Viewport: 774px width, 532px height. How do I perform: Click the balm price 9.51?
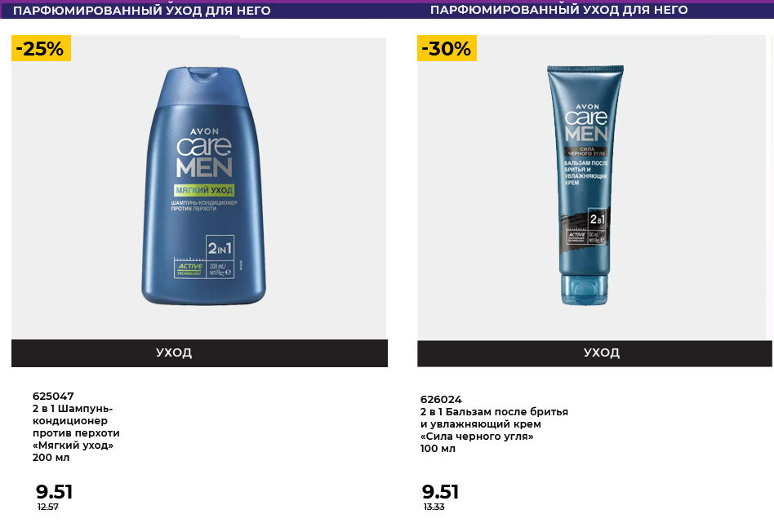[x=440, y=491]
